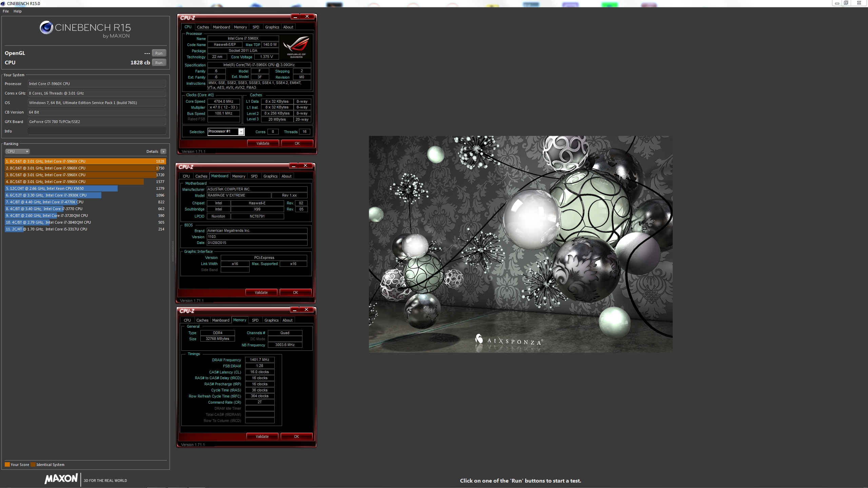Open Graphics tab in bottom CPU-Z window
The image size is (868, 488).
point(272,320)
